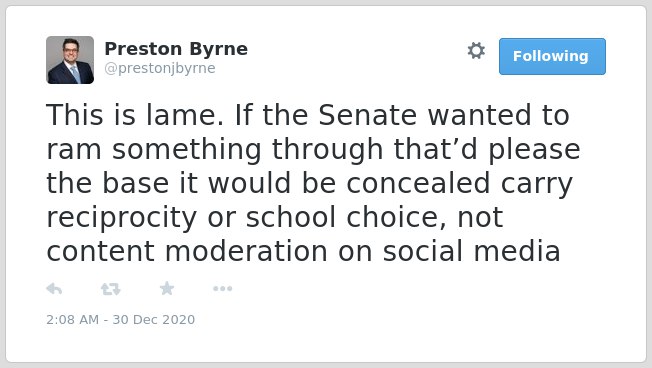Click the words "please the base" region start "please"
Image resolution: width=652 pixels, height=368 pixels.
[x=534, y=150]
